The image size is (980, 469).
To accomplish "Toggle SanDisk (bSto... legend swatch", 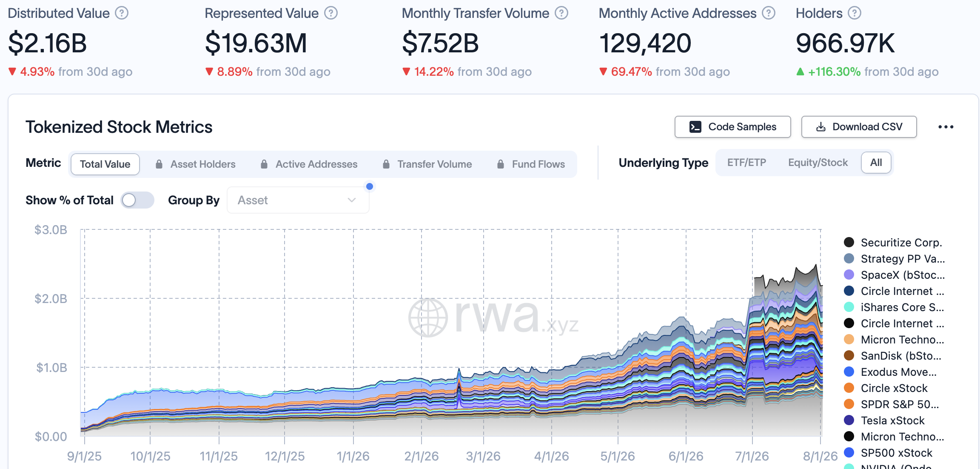I will pyautogui.click(x=849, y=355).
